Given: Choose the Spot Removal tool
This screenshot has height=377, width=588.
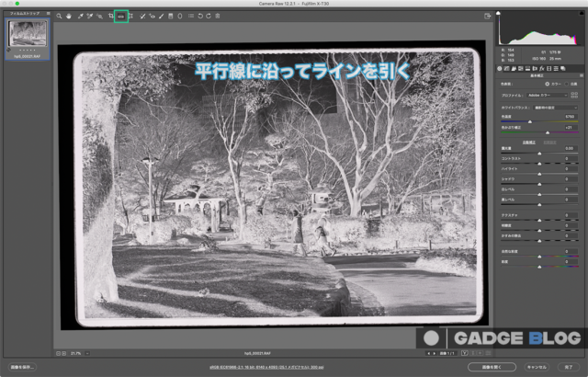Looking at the screenshot, I should [x=142, y=17].
